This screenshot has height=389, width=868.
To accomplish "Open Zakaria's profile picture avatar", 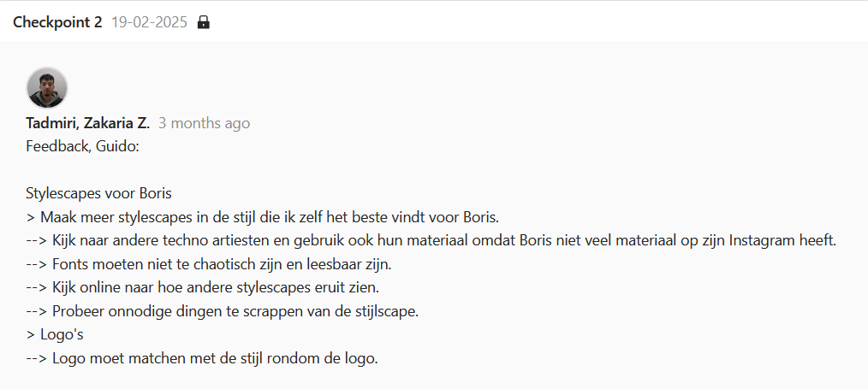I will click(x=47, y=87).
